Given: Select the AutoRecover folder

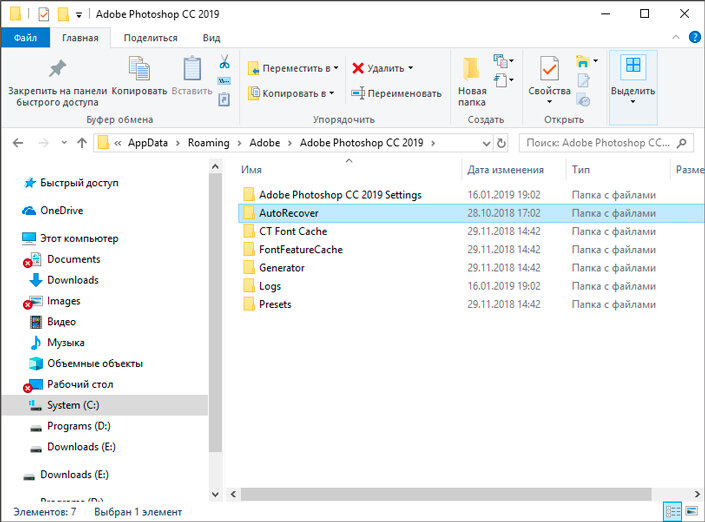Looking at the screenshot, I should pyautogui.click(x=470, y=213).
